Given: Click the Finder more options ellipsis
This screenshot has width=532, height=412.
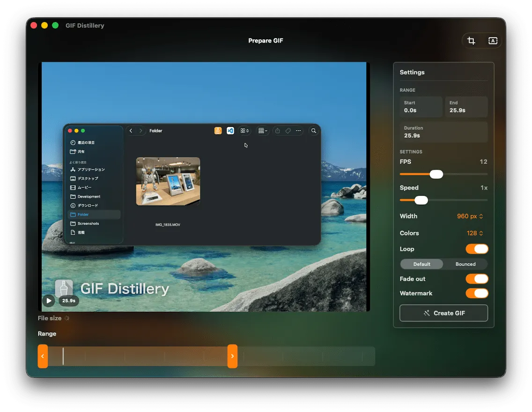Looking at the screenshot, I should (299, 131).
